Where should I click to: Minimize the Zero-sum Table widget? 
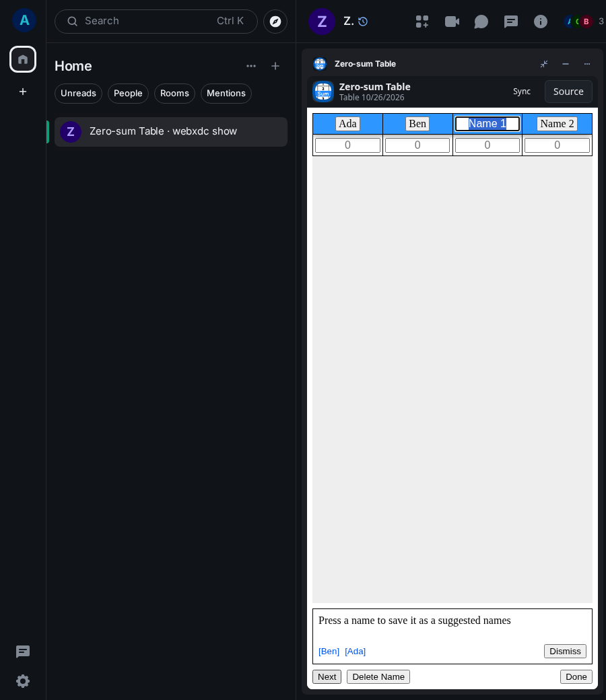[566, 64]
